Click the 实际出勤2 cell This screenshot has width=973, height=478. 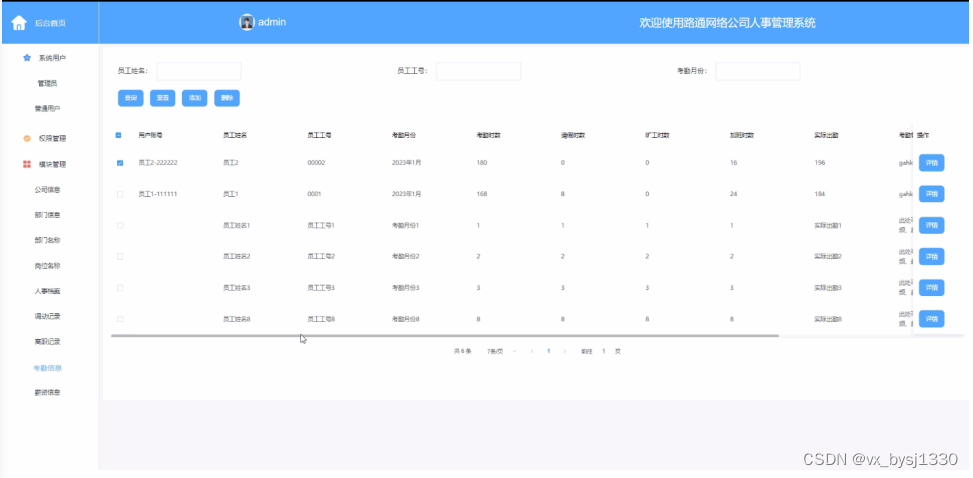tap(828, 256)
